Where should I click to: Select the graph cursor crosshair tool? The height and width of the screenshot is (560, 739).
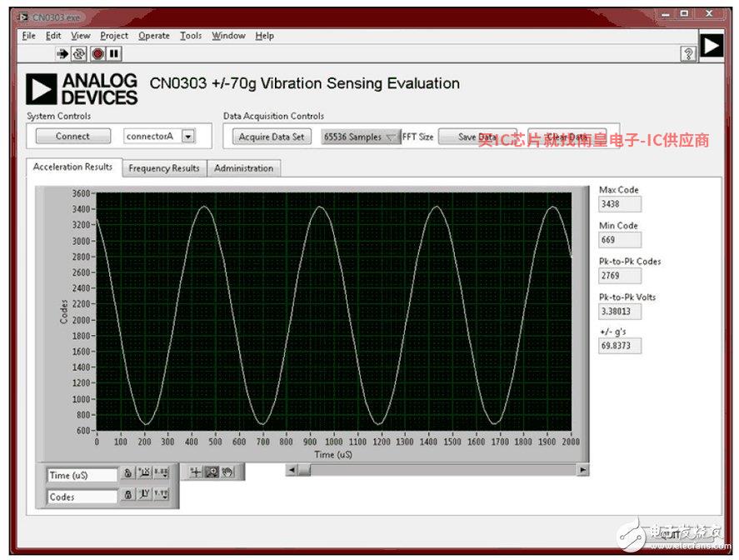196,472
